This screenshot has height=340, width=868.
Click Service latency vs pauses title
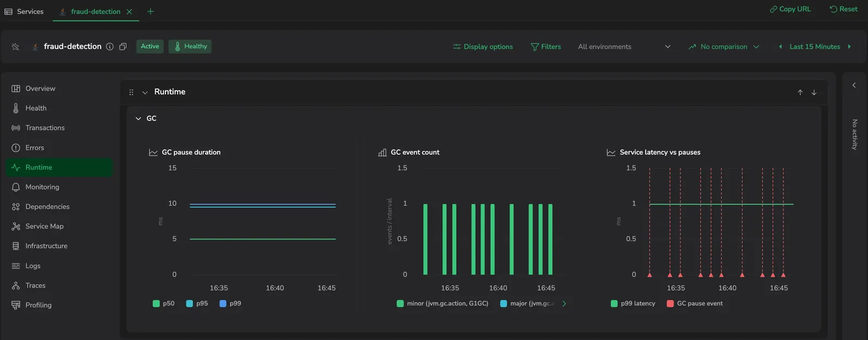click(x=660, y=152)
